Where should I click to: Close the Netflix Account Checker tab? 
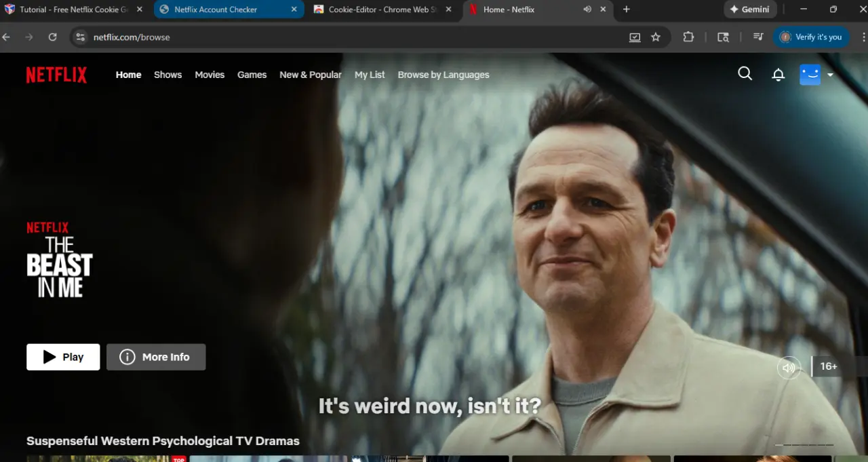[x=294, y=9]
